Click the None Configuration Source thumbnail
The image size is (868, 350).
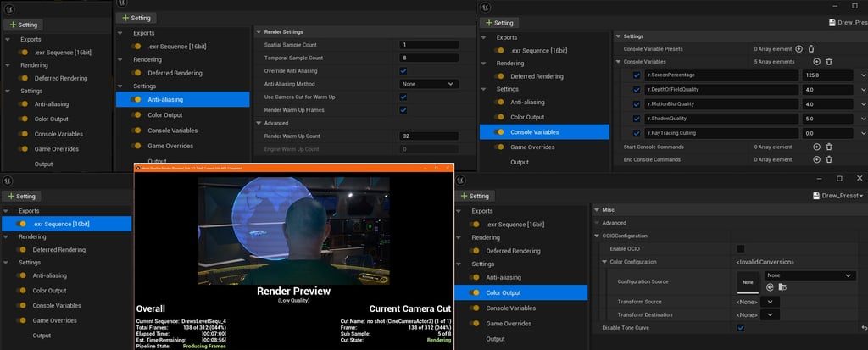coord(748,282)
